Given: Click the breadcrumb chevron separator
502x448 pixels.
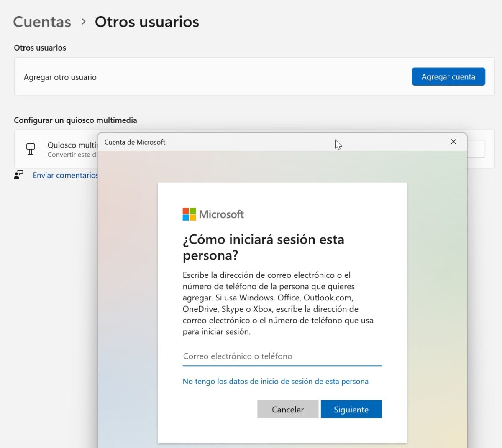Looking at the screenshot, I should [x=83, y=21].
